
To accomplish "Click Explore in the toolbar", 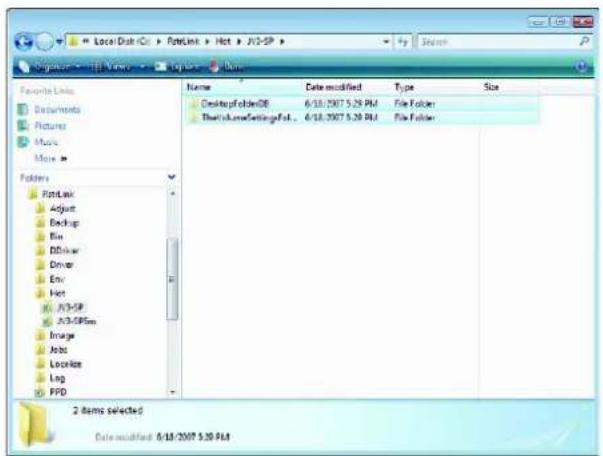I will 177,67.
